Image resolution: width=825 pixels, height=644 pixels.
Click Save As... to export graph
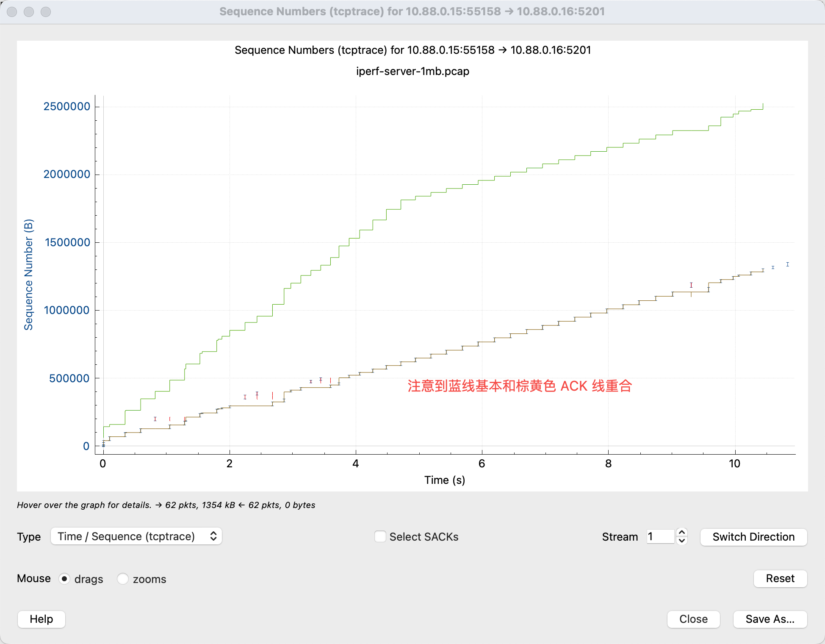pyautogui.click(x=770, y=619)
